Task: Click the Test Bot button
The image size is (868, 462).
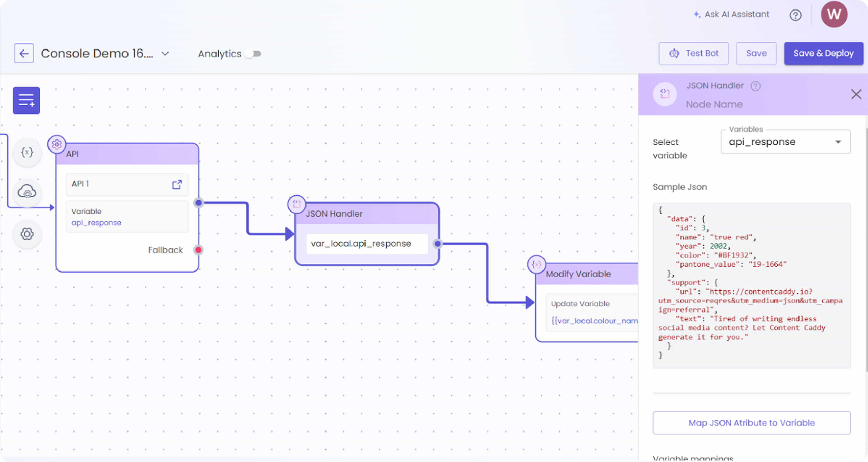Action: (694, 53)
